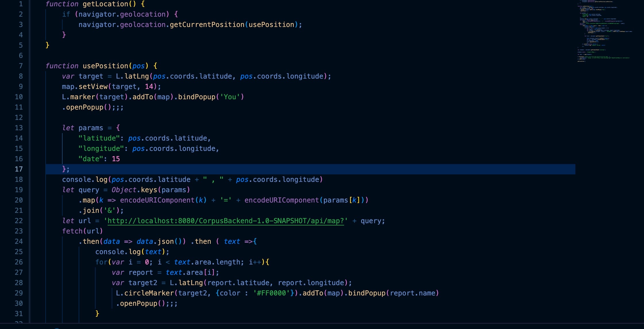Click the "latitude" key in params
This screenshot has height=329, width=644.
click(x=99, y=138)
